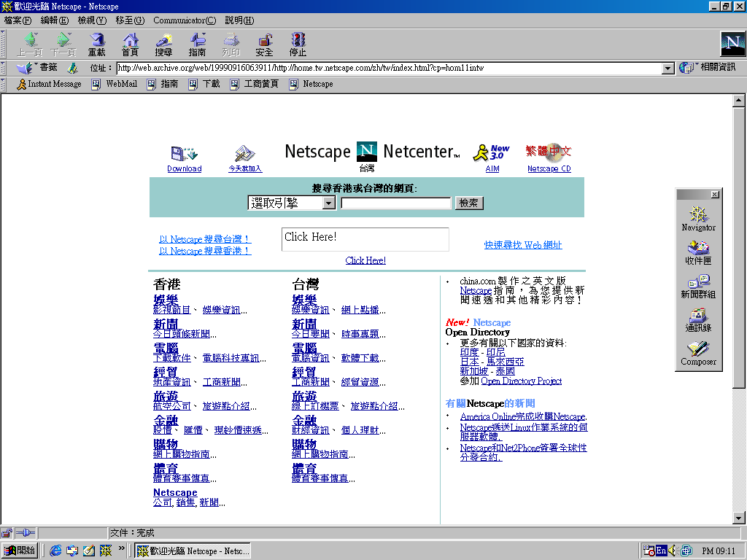Click the Netscape N logo on the page
Screen dimensions: 747x560
(x=366, y=152)
